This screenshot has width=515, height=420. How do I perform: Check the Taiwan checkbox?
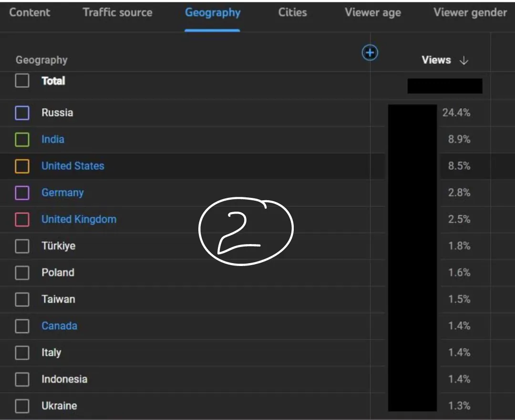(x=22, y=299)
